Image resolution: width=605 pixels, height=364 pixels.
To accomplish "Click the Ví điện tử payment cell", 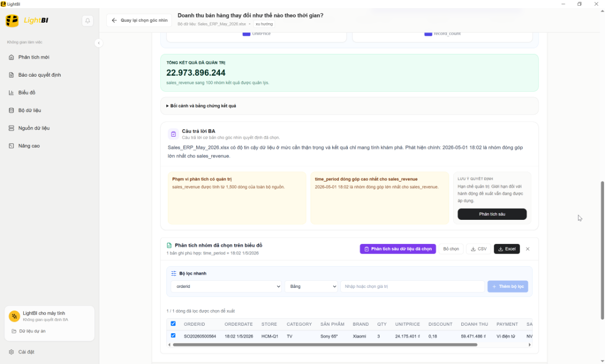I will click(x=507, y=336).
